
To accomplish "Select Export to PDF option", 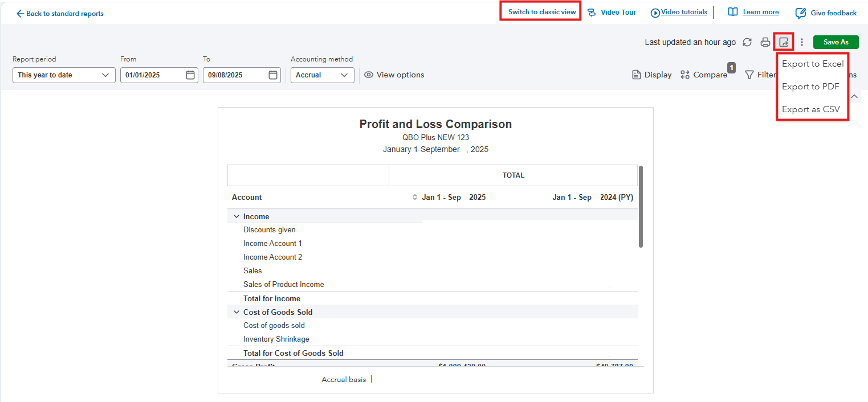I will click(810, 87).
